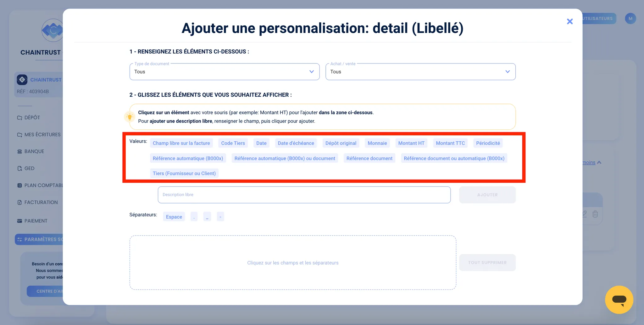The width and height of the screenshot is (644, 325).
Task: Collapse the section with the moins link
Action: pyautogui.click(x=591, y=162)
